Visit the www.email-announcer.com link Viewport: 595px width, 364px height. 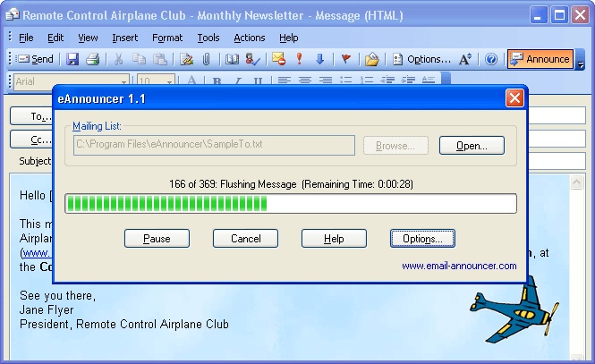point(459,266)
